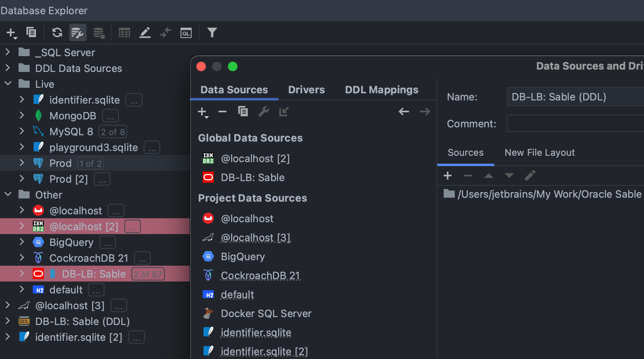
Task: Move source path down with triangle icon
Action: (x=509, y=176)
